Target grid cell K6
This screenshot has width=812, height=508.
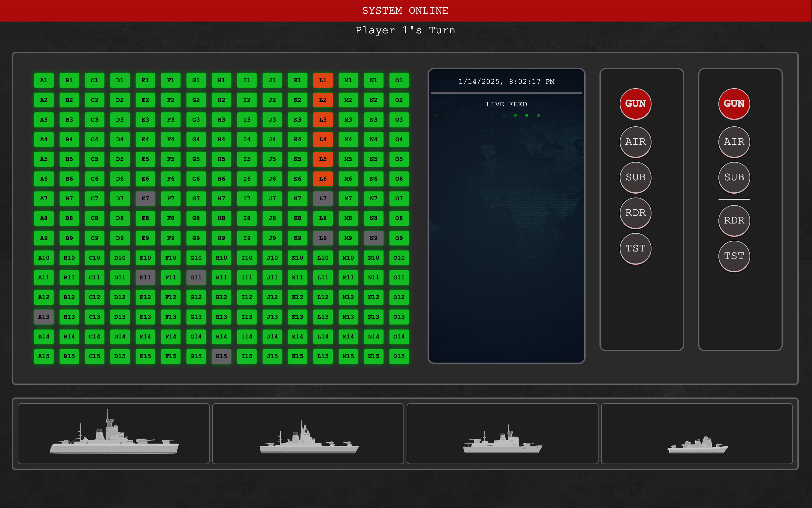click(298, 179)
